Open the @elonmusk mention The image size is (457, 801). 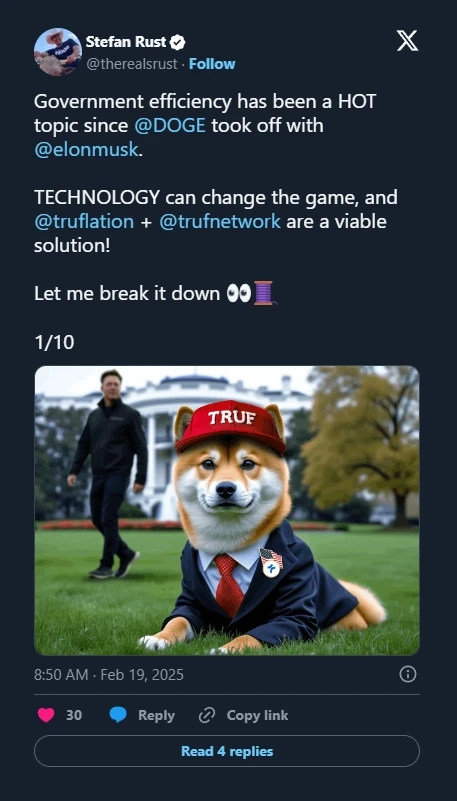tap(86, 150)
